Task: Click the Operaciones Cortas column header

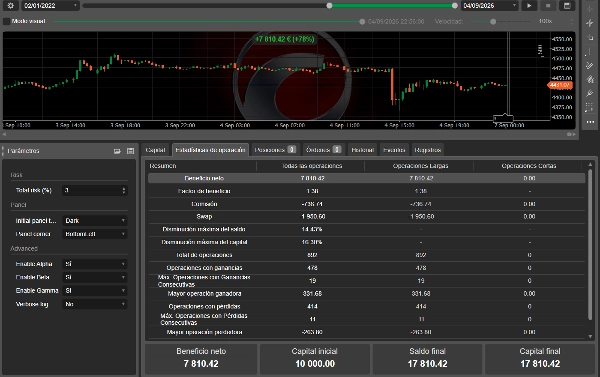Action: click(529, 166)
